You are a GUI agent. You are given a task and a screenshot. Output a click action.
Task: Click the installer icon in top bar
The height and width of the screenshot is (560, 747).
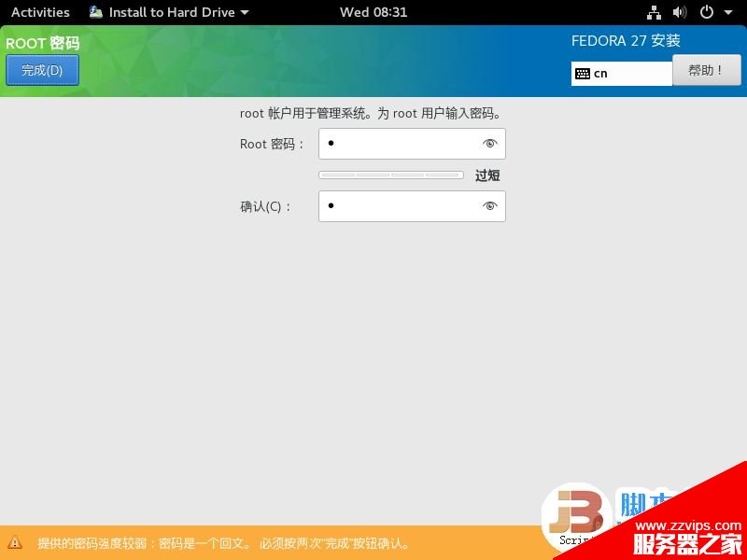coord(96,12)
